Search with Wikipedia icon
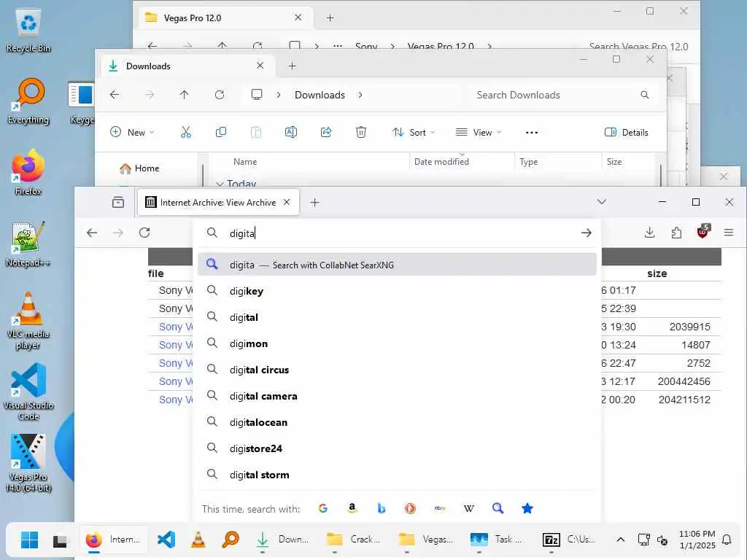The height and width of the screenshot is (560, 747). (469, 508)
